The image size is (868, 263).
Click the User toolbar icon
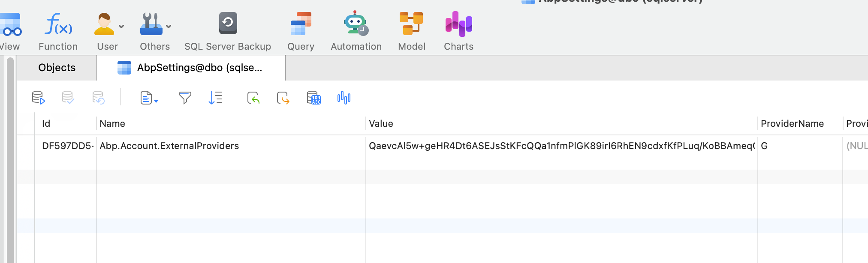tap(104, 24)
